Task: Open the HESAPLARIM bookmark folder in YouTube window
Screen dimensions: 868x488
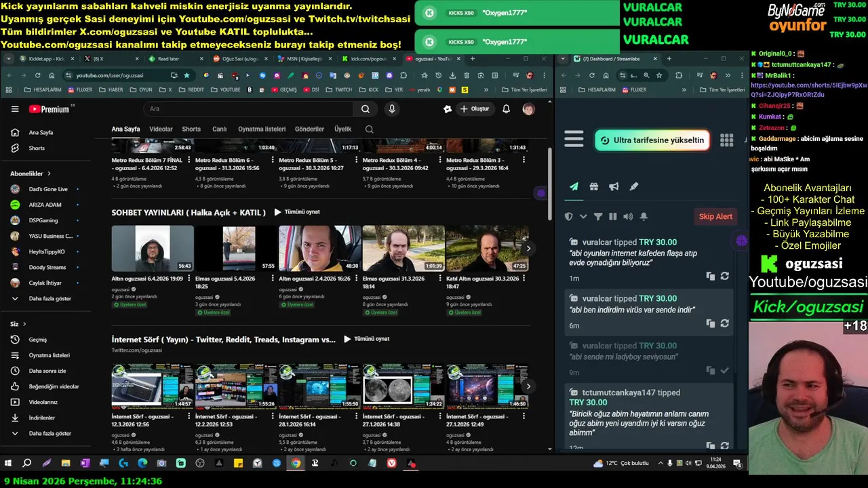Action: (x=41, y=89)
